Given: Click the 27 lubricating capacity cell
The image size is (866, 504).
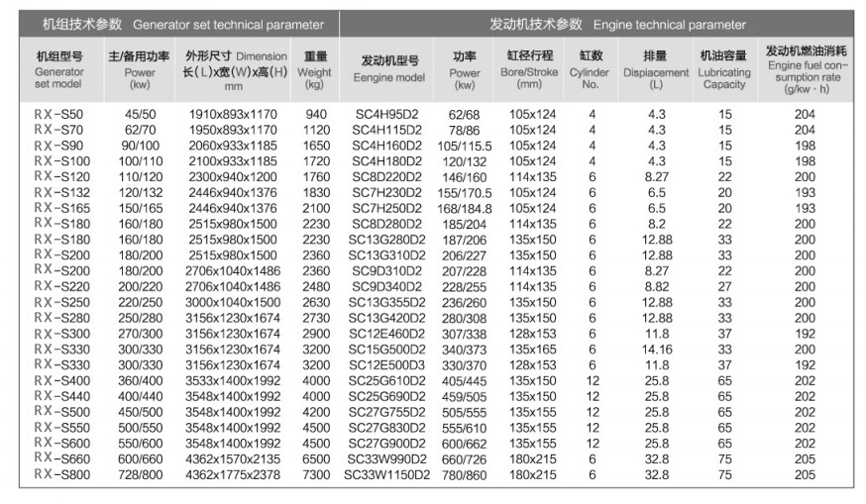Looking at the screenshot, I should coord(724,286).
